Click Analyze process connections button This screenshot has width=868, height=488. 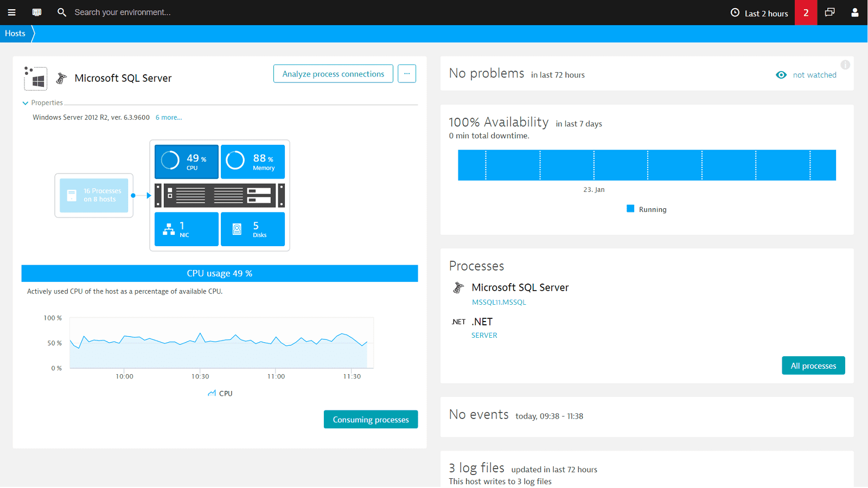coord(333,74)
